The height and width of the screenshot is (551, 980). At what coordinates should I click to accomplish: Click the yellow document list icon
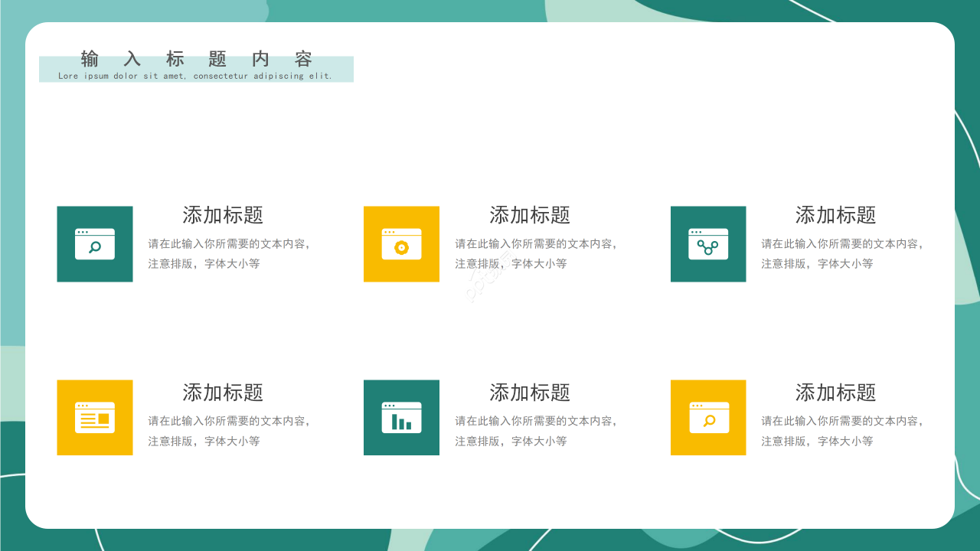pyautogui.click(x=95, y=417)
